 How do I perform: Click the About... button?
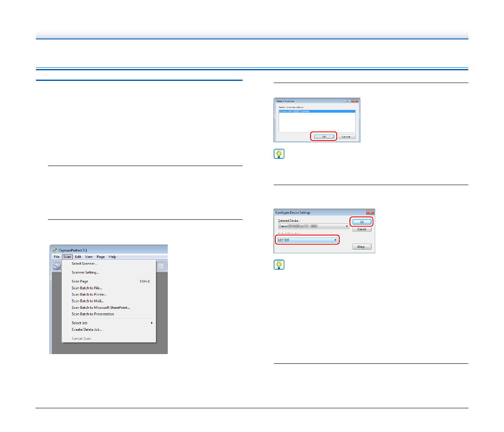[362, 246]
